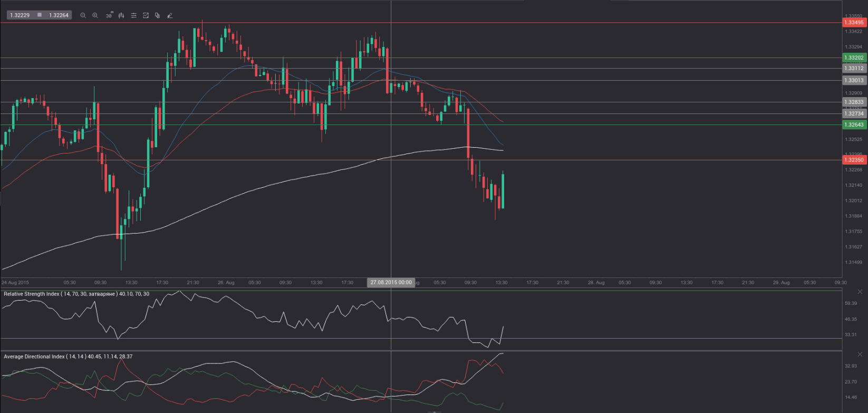Click the buy price 1.32264
Viewport: 868px width, 413px height.
point(59,15)
